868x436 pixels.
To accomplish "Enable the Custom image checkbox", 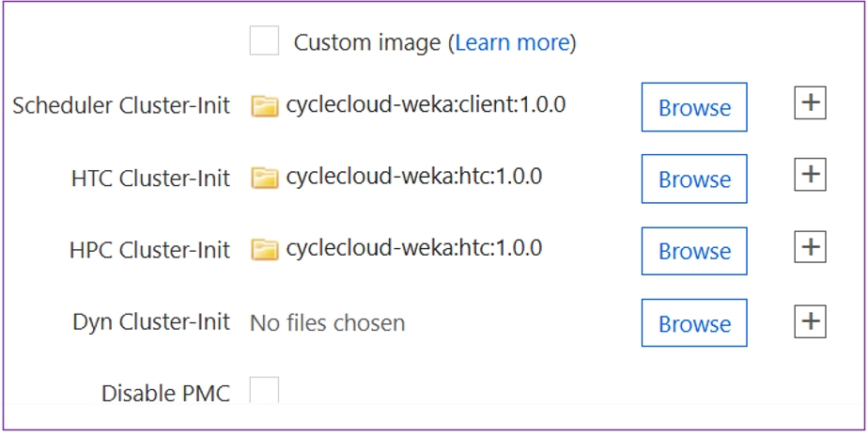I will click(264, 41).
